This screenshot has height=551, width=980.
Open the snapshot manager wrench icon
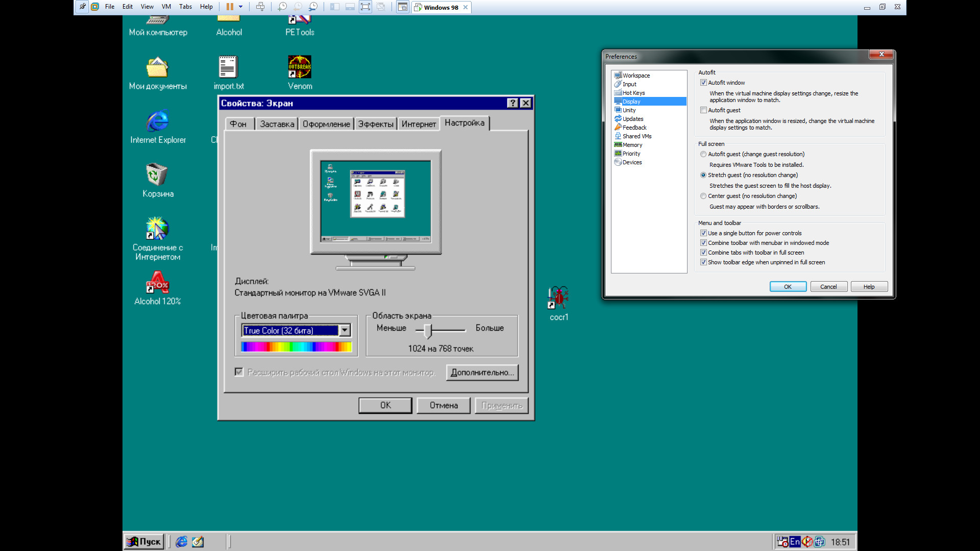tap(313, 7)
